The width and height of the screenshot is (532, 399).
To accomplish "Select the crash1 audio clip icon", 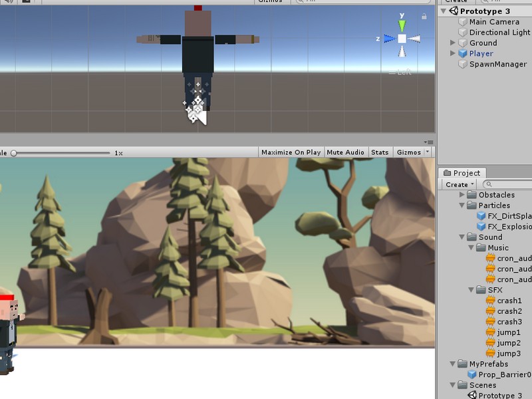I will tap(491, 301).
